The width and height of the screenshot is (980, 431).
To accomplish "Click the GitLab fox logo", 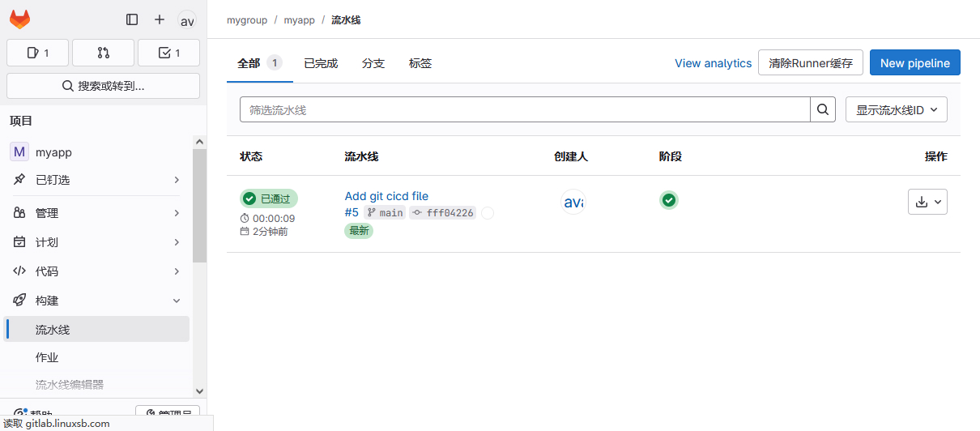I will 19,19.
